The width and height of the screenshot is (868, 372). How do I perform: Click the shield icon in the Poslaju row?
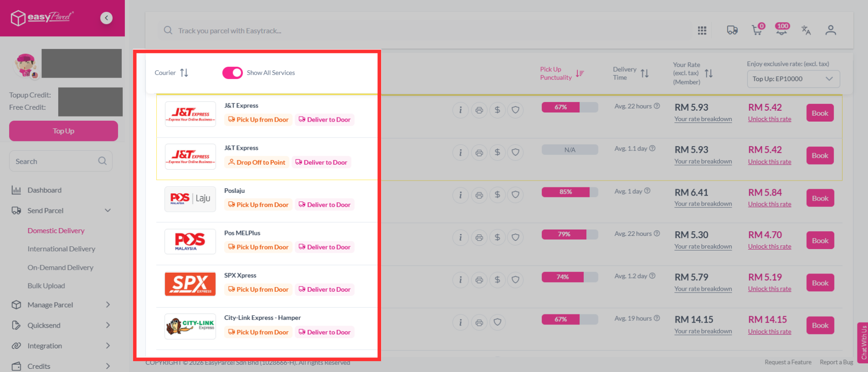pos(516,195)
